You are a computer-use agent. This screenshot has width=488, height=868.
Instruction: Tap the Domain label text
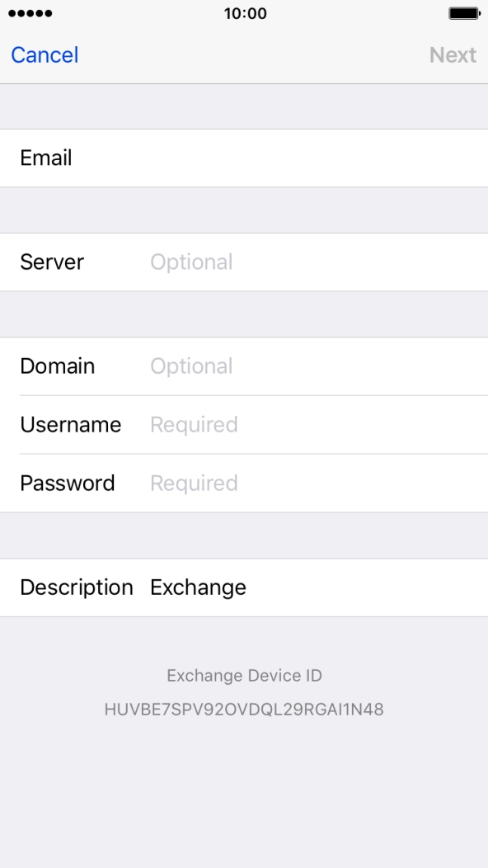(x=57, y=366)
